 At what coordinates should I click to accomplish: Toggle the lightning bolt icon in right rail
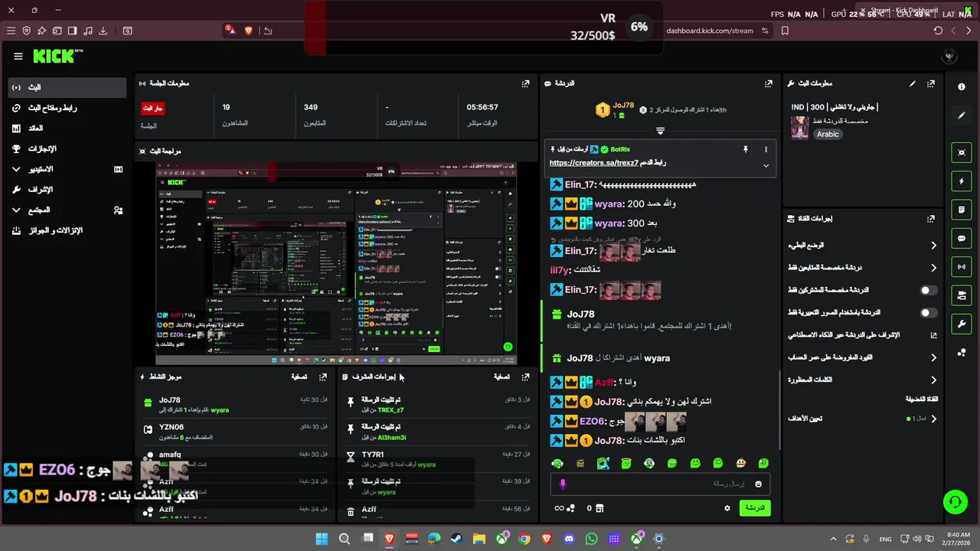tap(962, 181)
